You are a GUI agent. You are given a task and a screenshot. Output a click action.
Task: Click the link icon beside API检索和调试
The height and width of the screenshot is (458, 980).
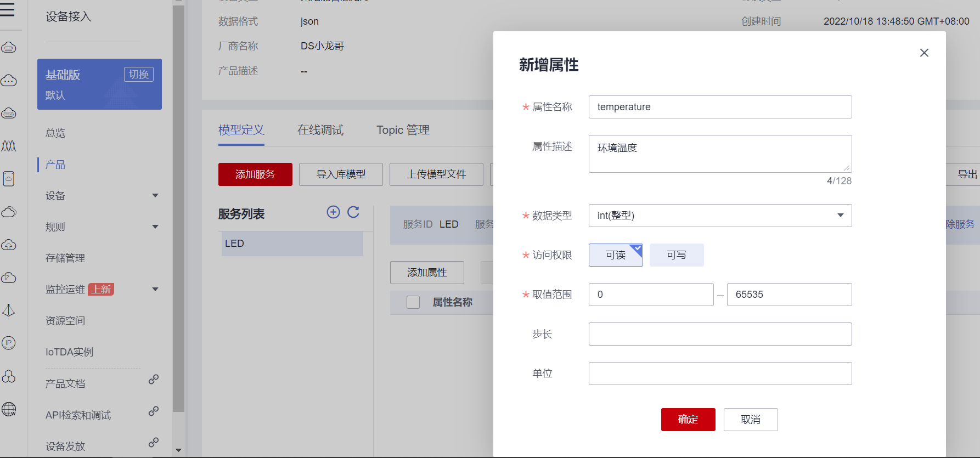pyautogui.click(x=154, y=411)
